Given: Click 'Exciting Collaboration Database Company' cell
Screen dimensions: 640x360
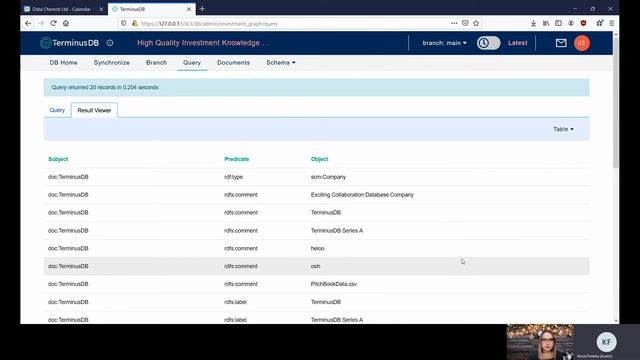Looking at the screenshot, I should [362, 195].
